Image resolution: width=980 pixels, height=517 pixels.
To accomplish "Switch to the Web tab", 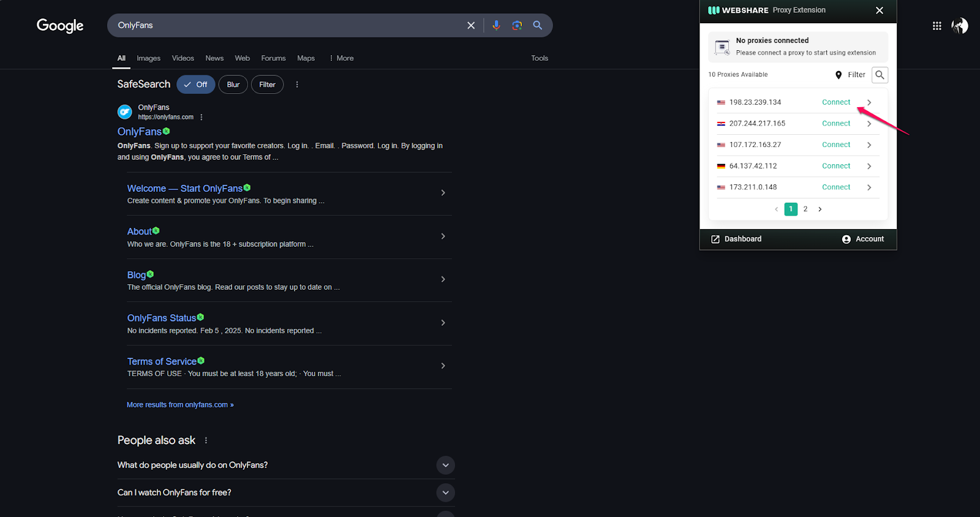I will (x=243, y=58).
